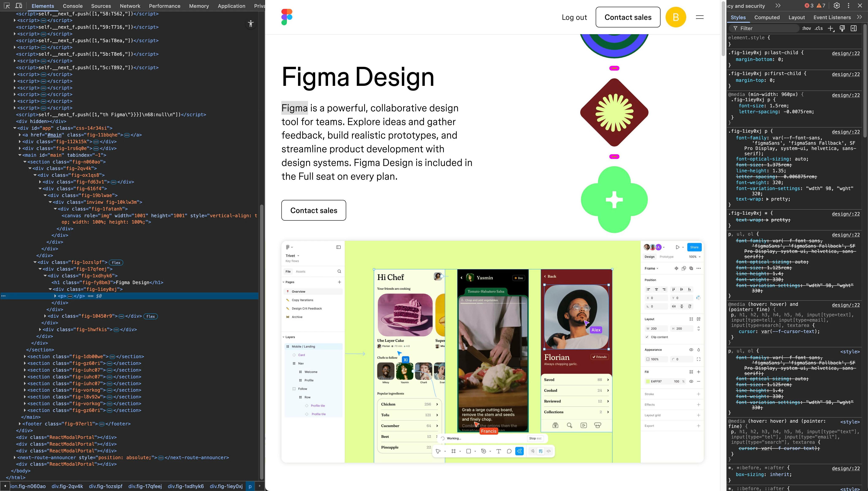Click the orange warnings count badge
The image size is (868, 491).
coord(821,6)
